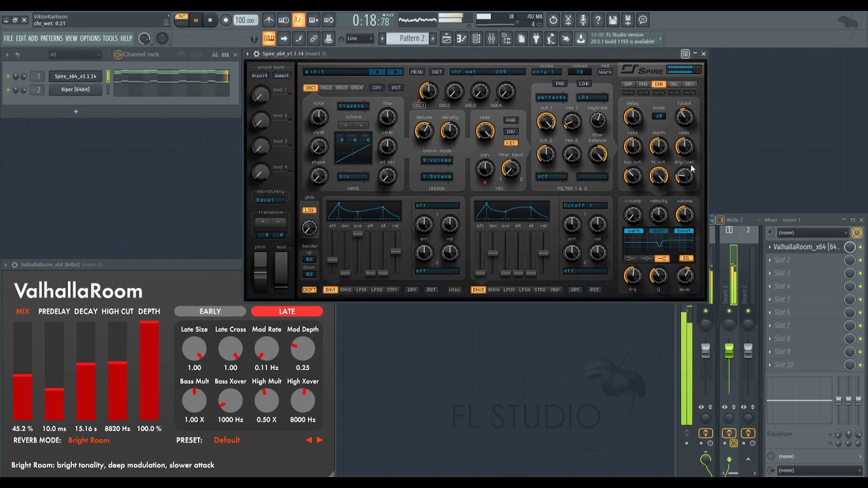Toggle the Spire ANA button
This screenshot has height=488, width=868.
(511, 120)
